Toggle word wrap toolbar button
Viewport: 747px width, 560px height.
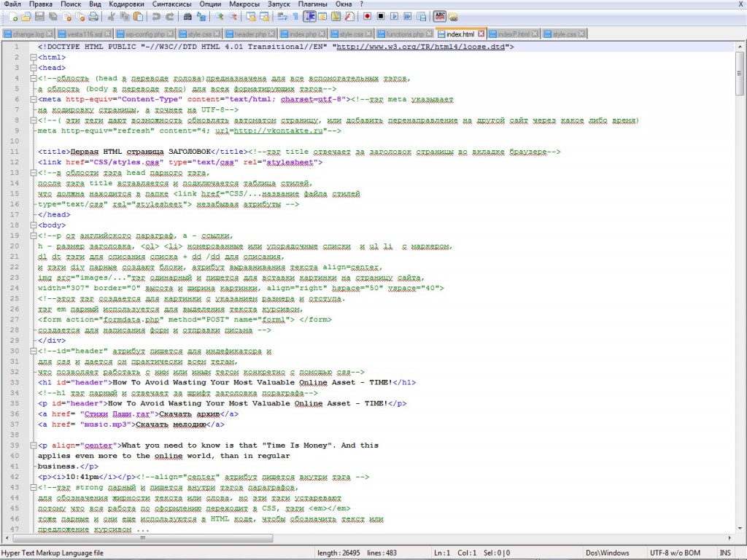point(282,17)
